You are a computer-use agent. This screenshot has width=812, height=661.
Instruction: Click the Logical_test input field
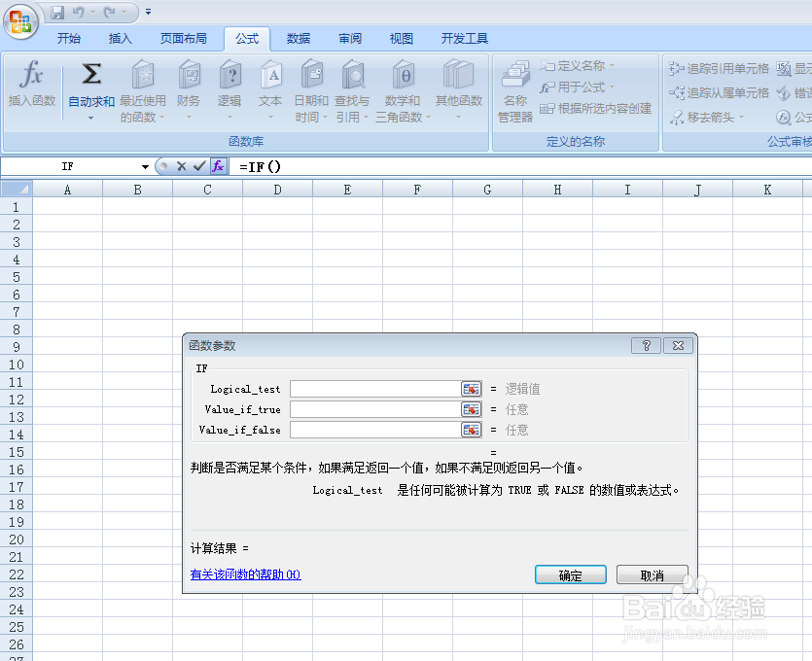375,389
